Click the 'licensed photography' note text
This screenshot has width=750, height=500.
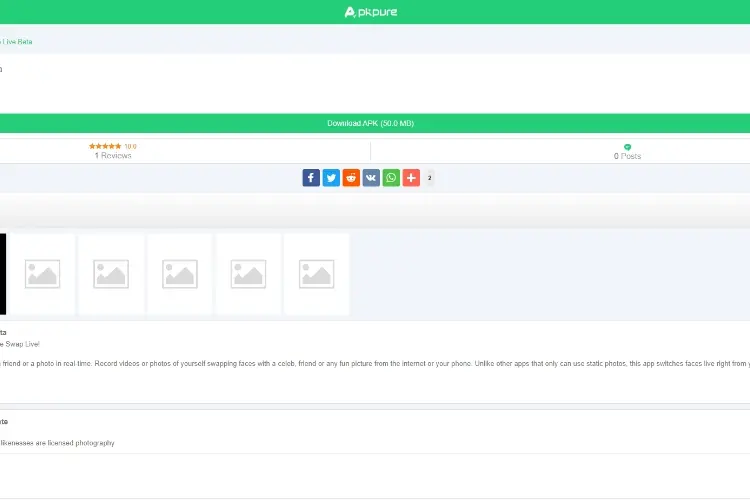pyautogui.click(x=57, y=443)
